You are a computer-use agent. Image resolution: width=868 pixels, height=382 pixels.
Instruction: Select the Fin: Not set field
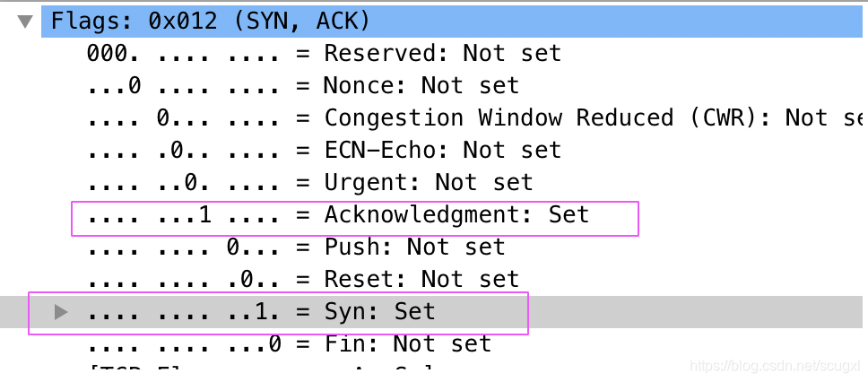[289, 343]
